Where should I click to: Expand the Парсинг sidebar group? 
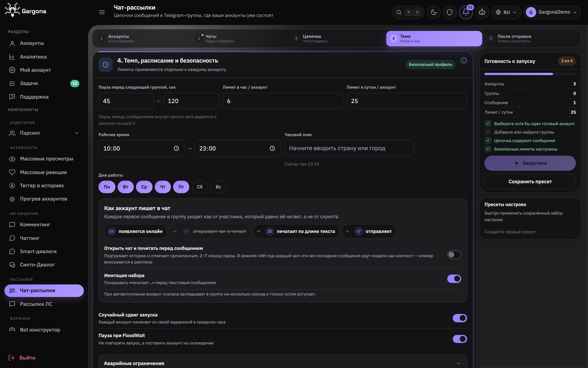(44, 133)
